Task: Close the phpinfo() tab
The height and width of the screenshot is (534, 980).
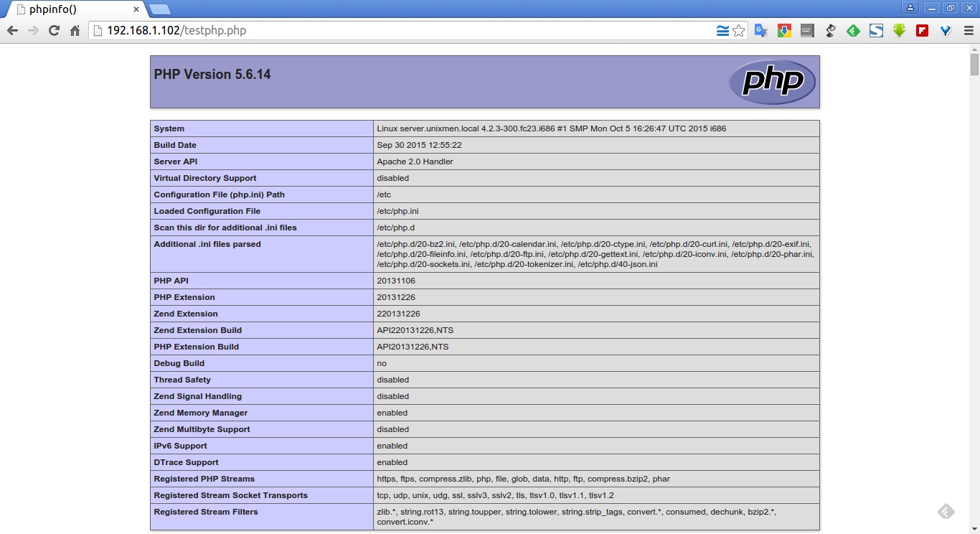Action: pos(136,9)
